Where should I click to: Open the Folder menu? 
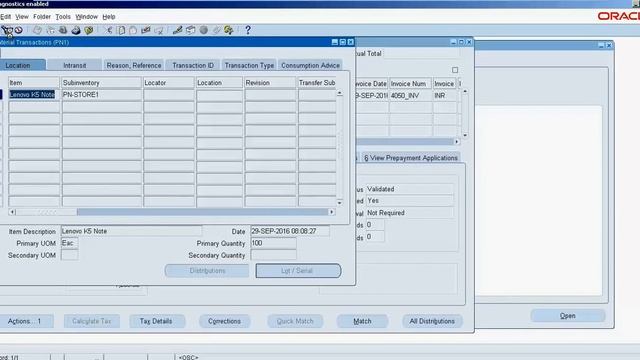(x=42, y=17)
